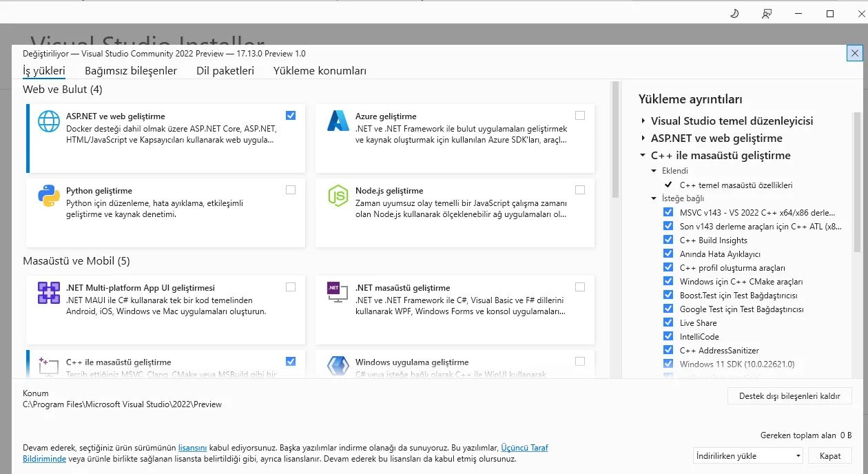Expand ASP.NET ve web geliştirme details
This screenshot has height=474, width=868.
click(643, 138)
